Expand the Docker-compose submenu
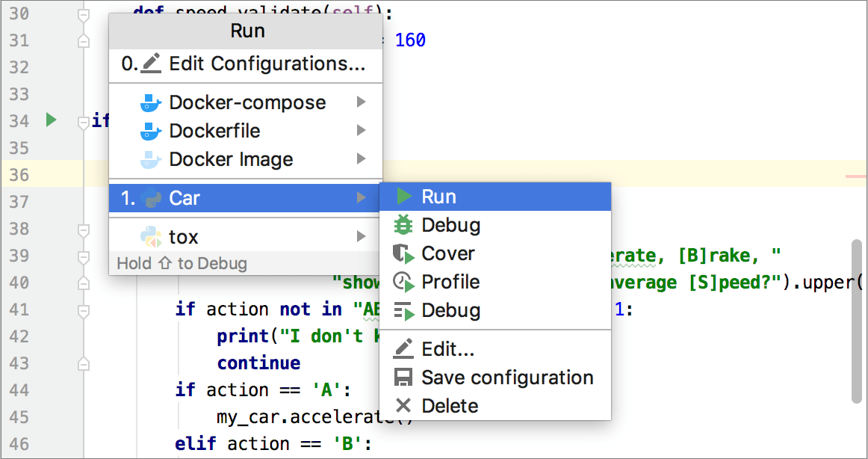This screenshot has width=868, height=459. [247, 102]
